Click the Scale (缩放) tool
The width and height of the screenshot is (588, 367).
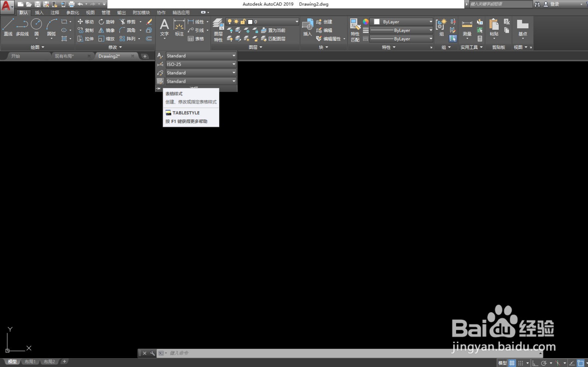click(x=107, y=39)
